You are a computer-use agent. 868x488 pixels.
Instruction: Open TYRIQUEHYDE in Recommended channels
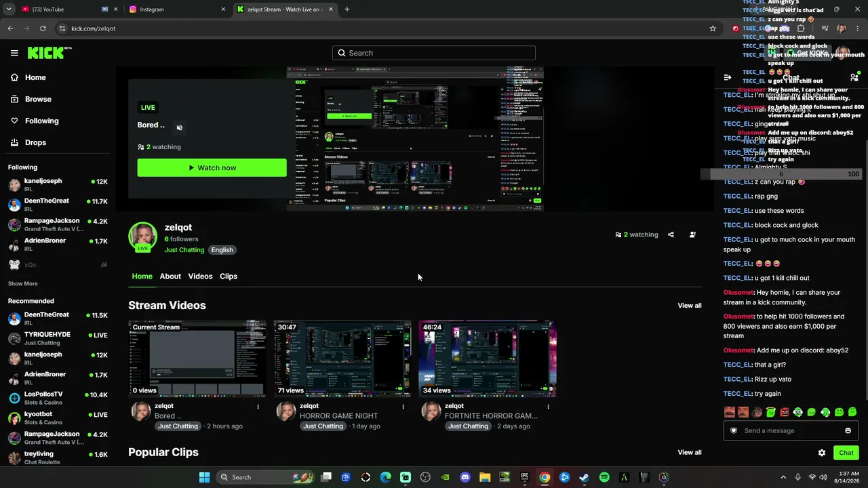pos(58,338)
